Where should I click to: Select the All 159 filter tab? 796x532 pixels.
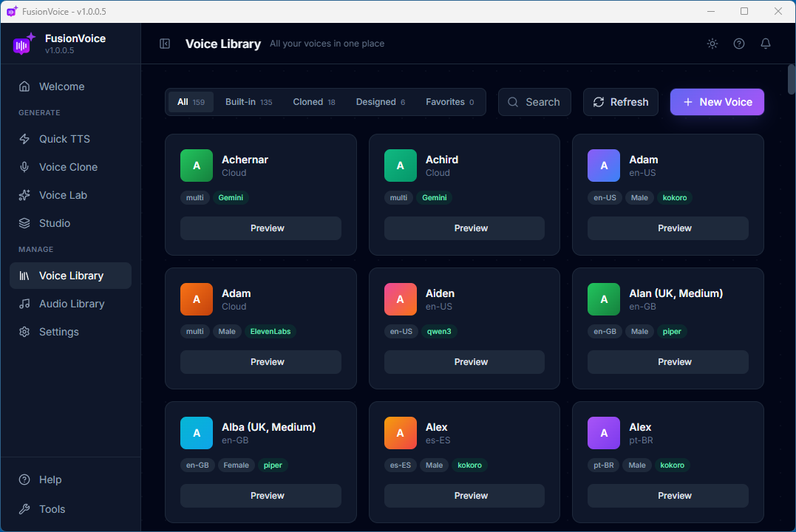(191, 102)
